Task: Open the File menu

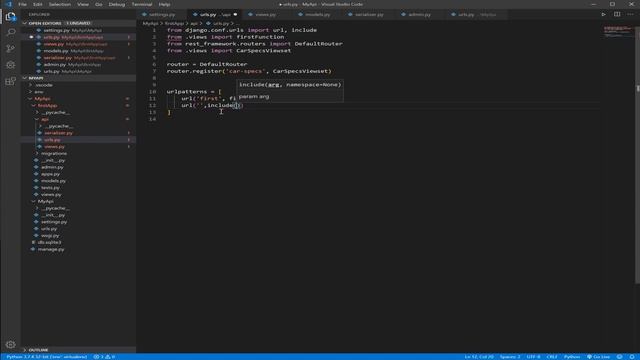Action: (x=22, y=4)
